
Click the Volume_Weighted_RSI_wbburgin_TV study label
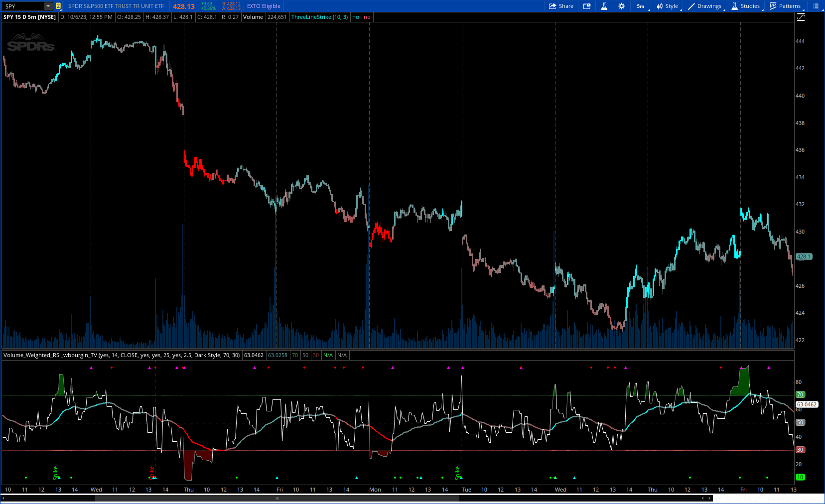(122, 355)
